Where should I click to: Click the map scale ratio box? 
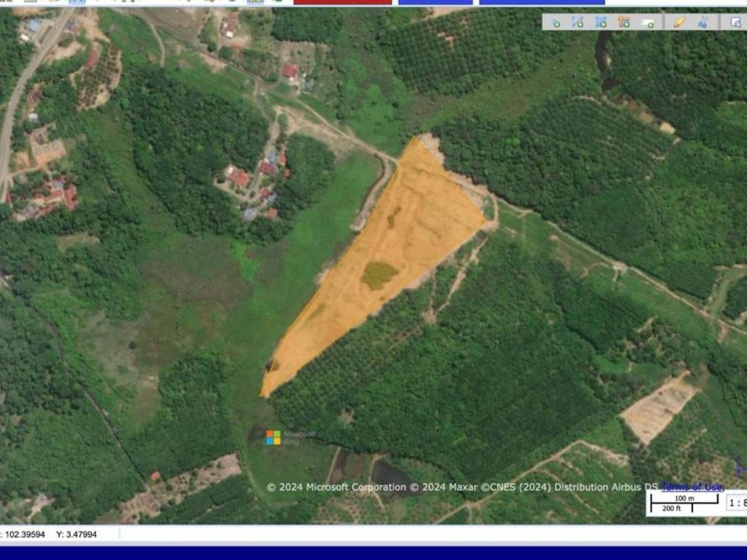pyautogui.click(x=736, y=503)
